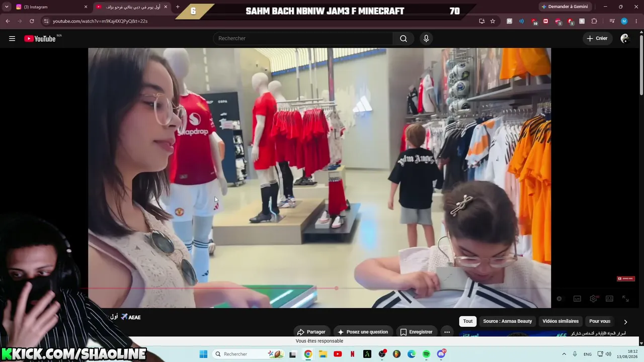Open Discord from the taskbar
Image resolution: width=644 pixels, height=362 pixels.
[441, 354]
